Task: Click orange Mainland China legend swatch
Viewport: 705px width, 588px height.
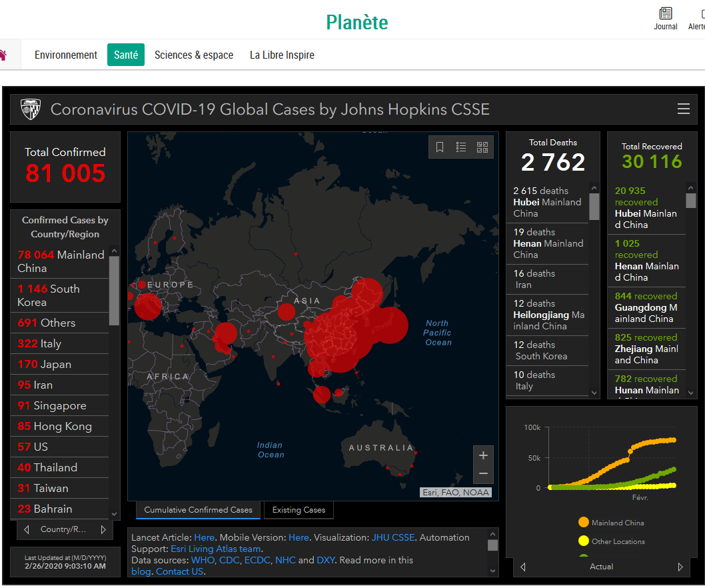Action: click(x=584, y=522)
